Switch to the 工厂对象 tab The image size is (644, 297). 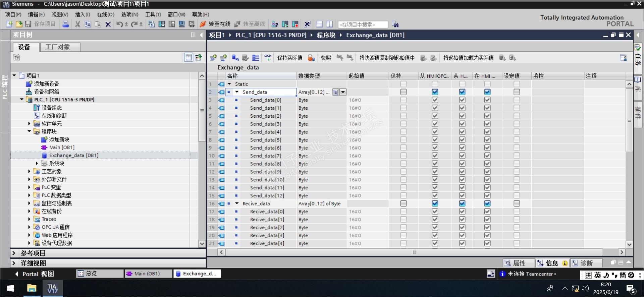point(58,47)
